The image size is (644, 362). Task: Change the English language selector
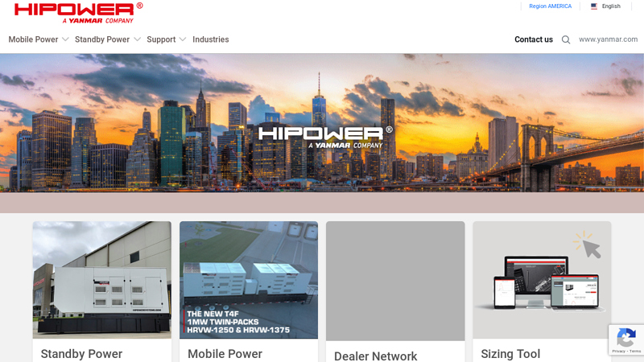[x=611, y=6]
